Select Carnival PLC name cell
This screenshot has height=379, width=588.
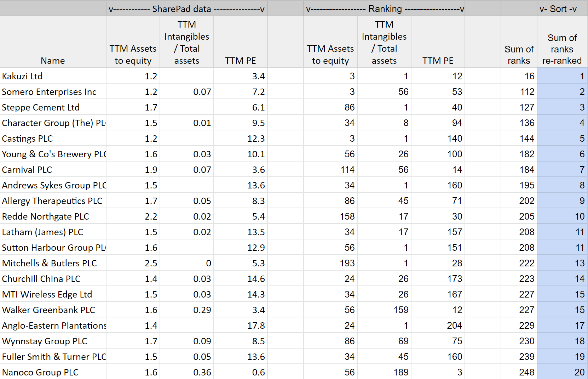coord(53,169)
